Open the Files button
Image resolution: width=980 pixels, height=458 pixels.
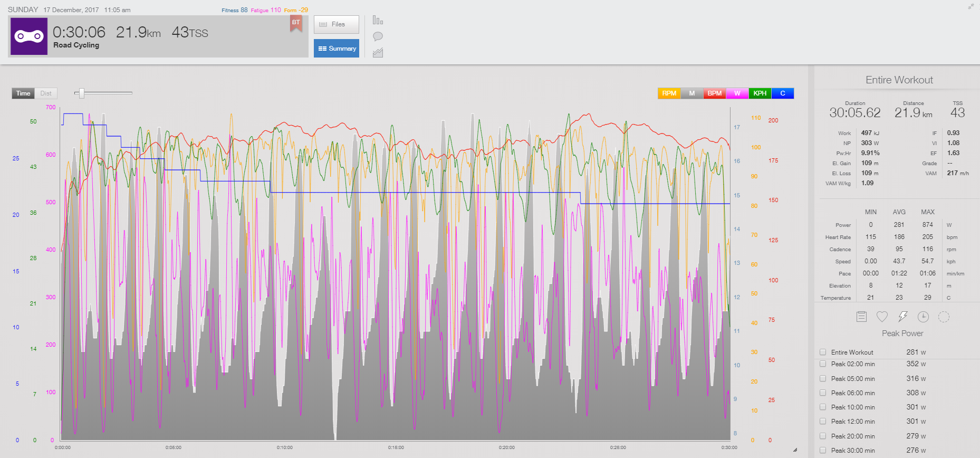(336, 24)
